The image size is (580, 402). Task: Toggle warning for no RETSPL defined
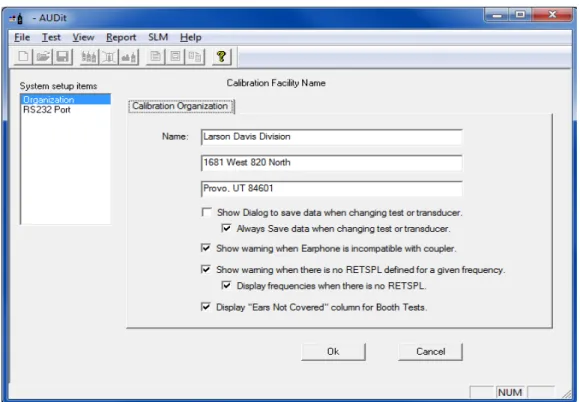click(x=206, y=269)
